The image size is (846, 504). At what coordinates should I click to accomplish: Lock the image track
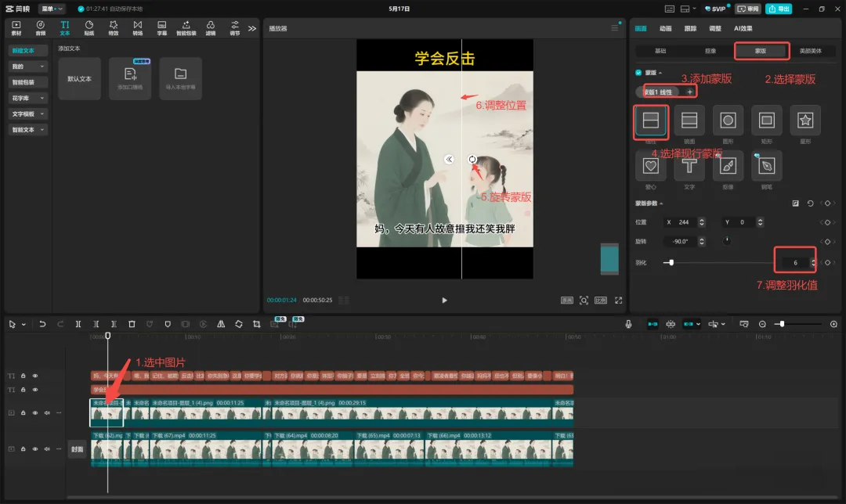click(x=23, y=413)
